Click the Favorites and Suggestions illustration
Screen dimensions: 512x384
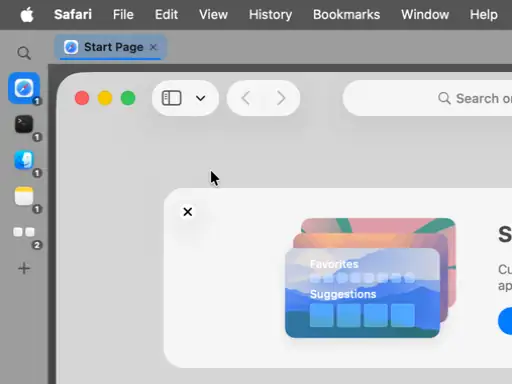[370, 278]
